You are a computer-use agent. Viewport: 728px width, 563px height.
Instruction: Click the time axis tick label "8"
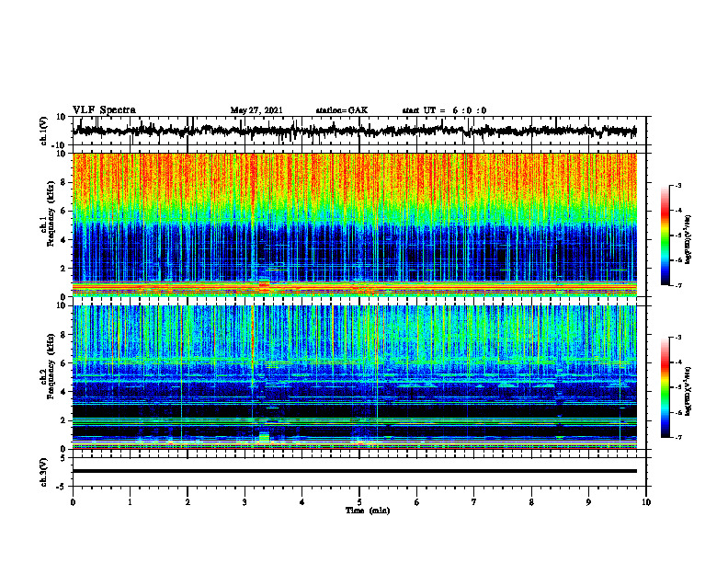[531, 502]
